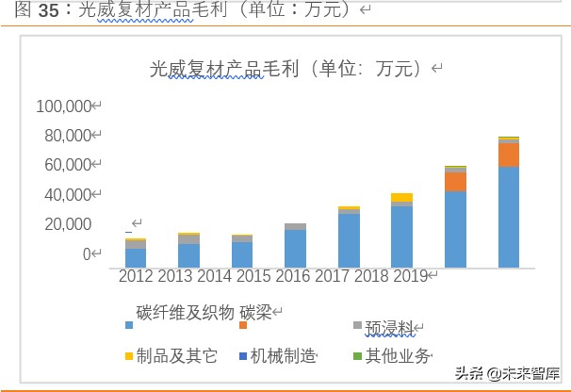The width and height of the screenshot is (571, 392).
Task: Select legend label 碳梁
Action: tap(255, 313)
